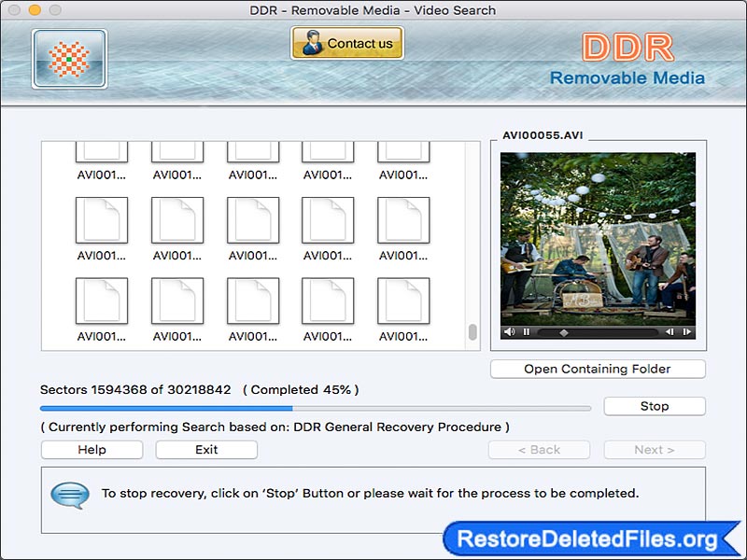Pause the AVI00055.AVI preview playback
The width and height of the screenshot is (747, 560).
click(x=525, y=331)
